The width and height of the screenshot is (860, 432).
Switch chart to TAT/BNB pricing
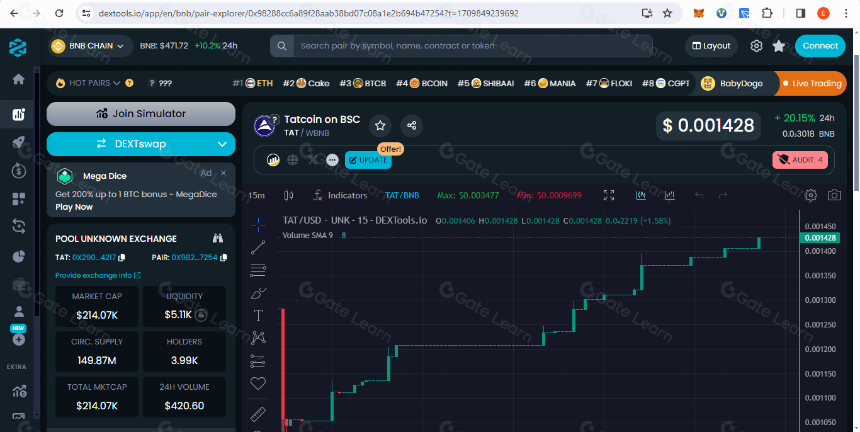[x=402, y=195]
